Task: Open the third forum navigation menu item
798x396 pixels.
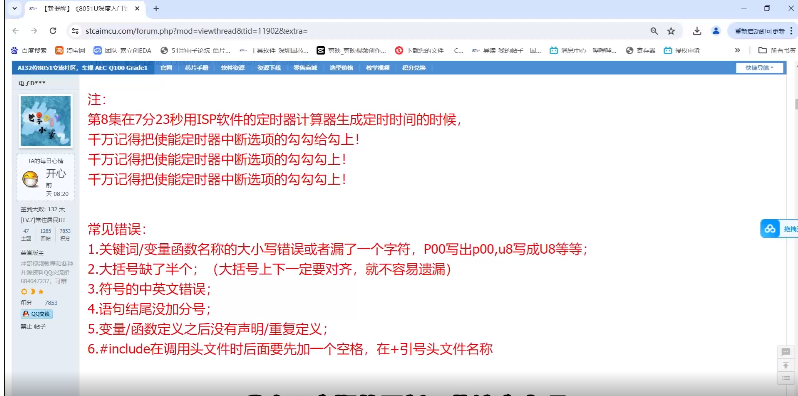Action: 233,67
